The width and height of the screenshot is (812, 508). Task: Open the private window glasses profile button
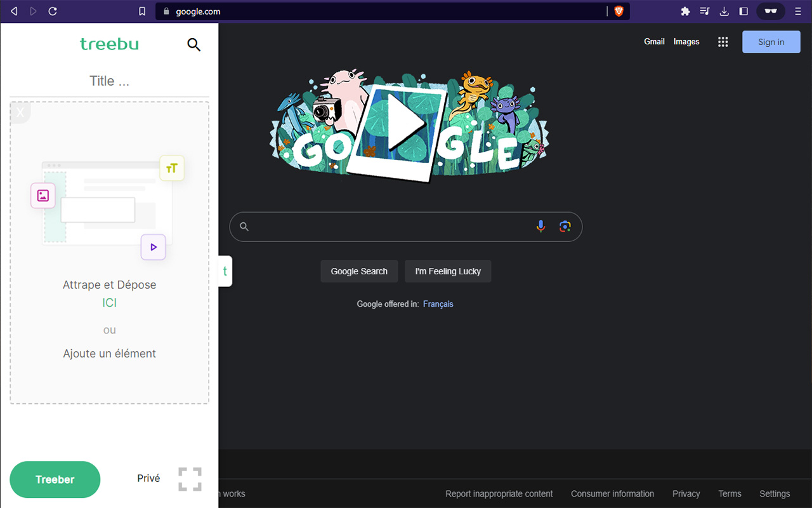[771, 11]
